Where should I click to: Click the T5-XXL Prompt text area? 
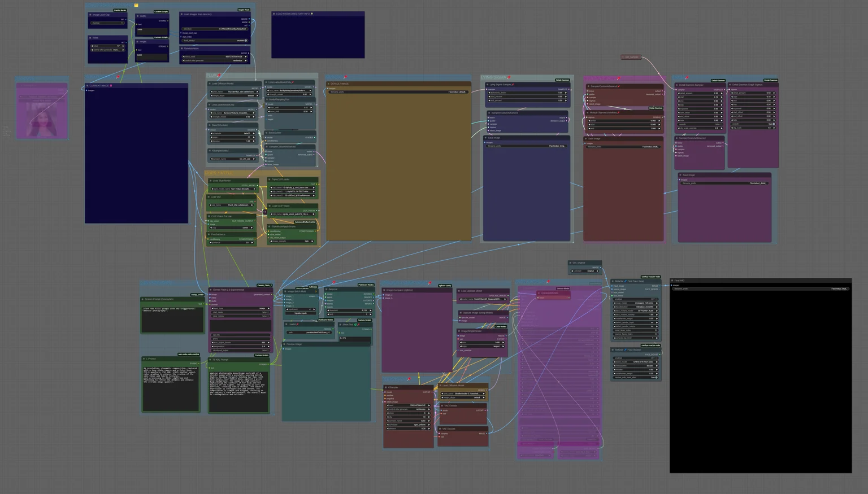click(238, 391)
